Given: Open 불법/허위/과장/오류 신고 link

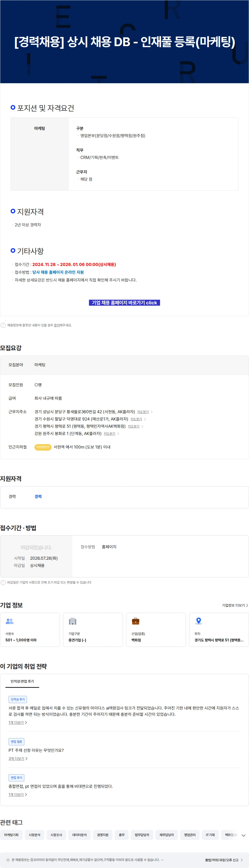Looking at the screenshot, I should pyautogui.click(x=224, y=860).
